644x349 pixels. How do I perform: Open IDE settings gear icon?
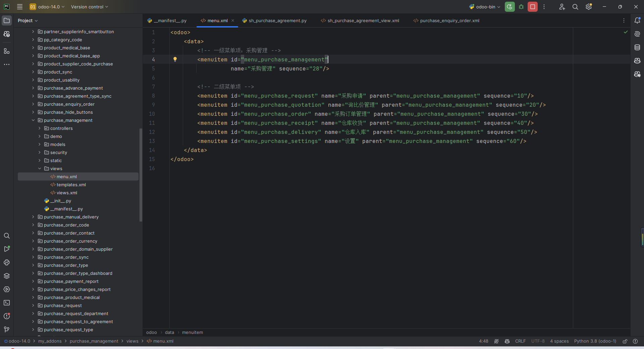tap(589, 7)
